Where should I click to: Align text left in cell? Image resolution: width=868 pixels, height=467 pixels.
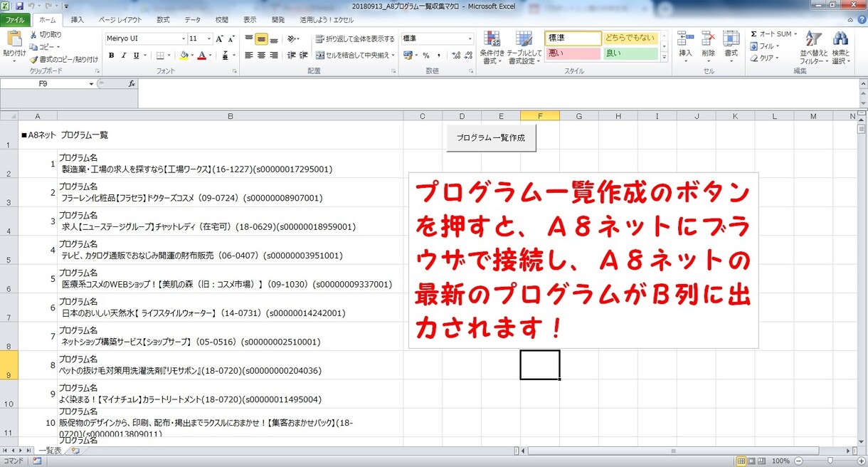point(249,56)
